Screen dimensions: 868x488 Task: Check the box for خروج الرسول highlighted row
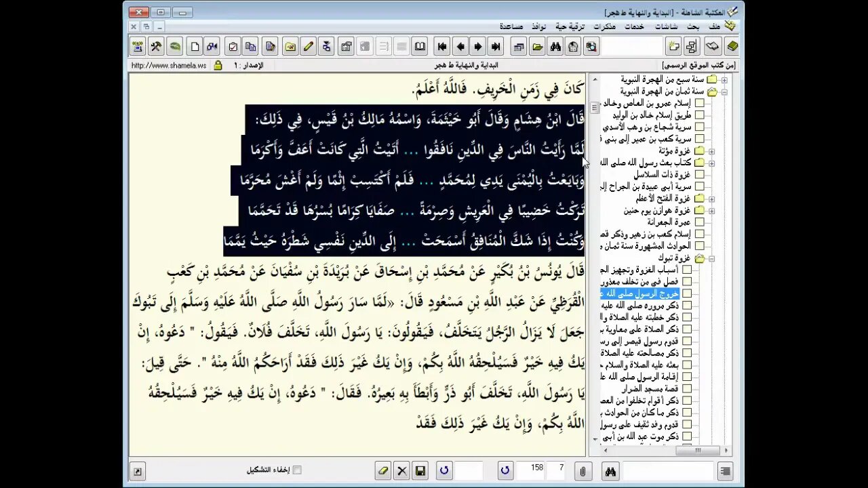[x=687, y=293]
